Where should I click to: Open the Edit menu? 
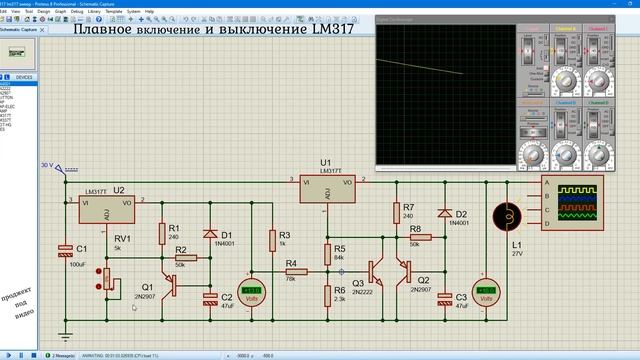(x=3, y=11)
